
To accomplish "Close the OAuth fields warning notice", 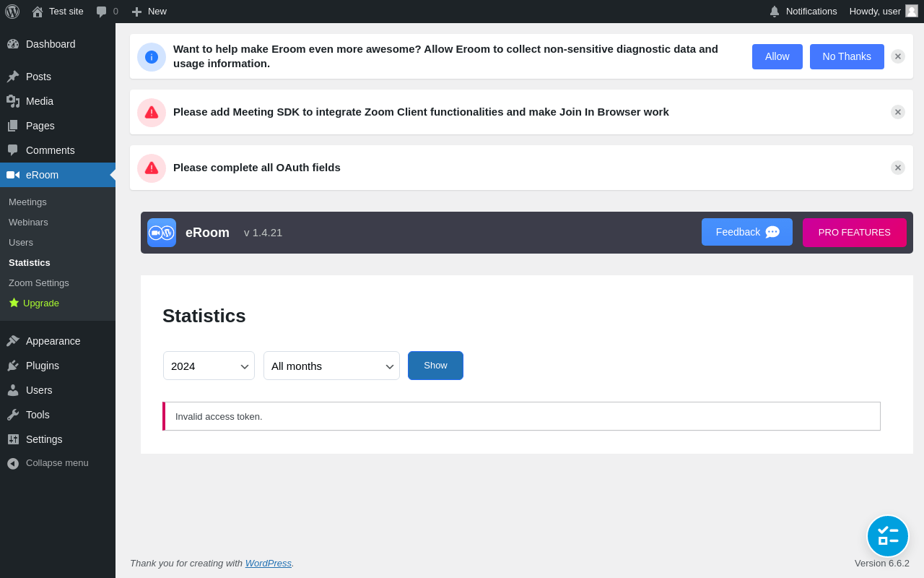I will tap(898, 168).
